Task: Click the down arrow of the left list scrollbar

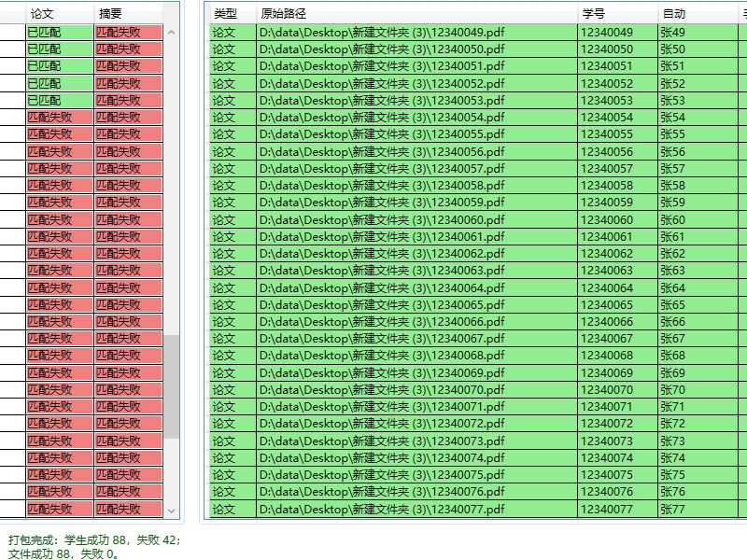Action: pyautogui.click(x=171, y=510)
